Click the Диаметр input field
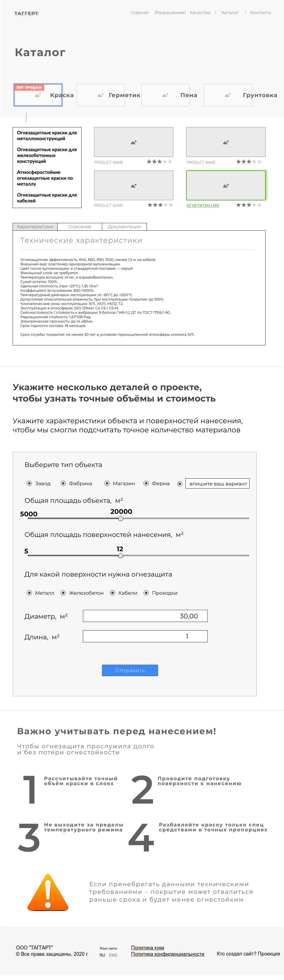Viewport: 284px width, 980px height. point(145,616)
